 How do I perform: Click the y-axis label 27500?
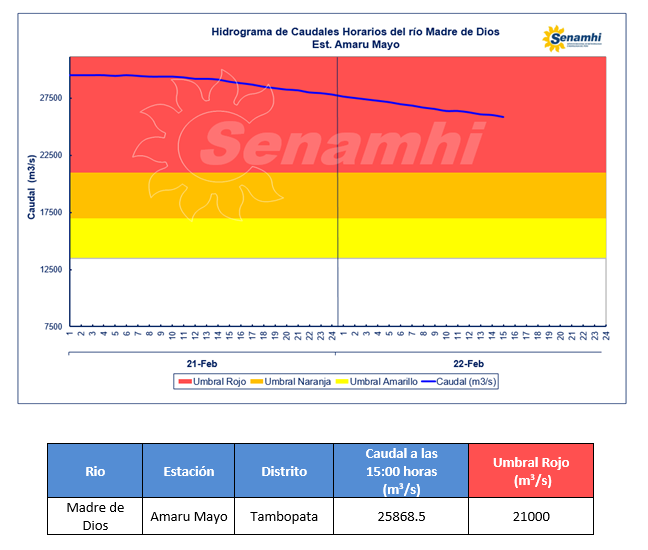51,98
